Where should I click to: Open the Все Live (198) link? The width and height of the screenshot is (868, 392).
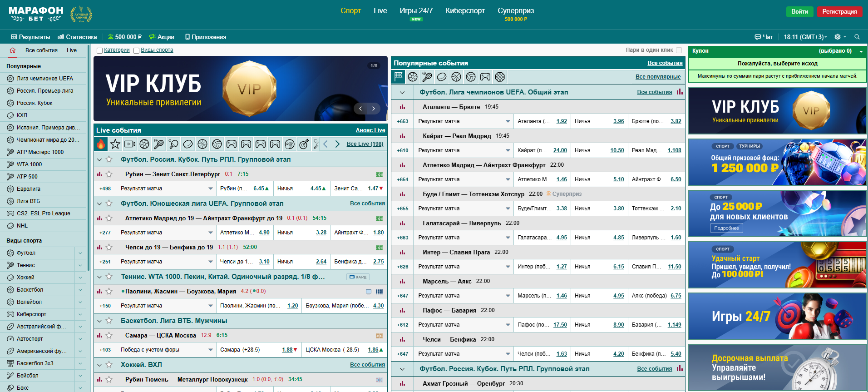(x=365, y=144)
